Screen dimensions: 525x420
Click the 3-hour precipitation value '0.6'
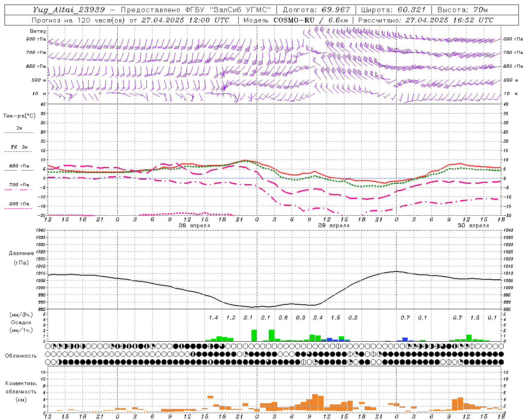[x=283, y=318]
